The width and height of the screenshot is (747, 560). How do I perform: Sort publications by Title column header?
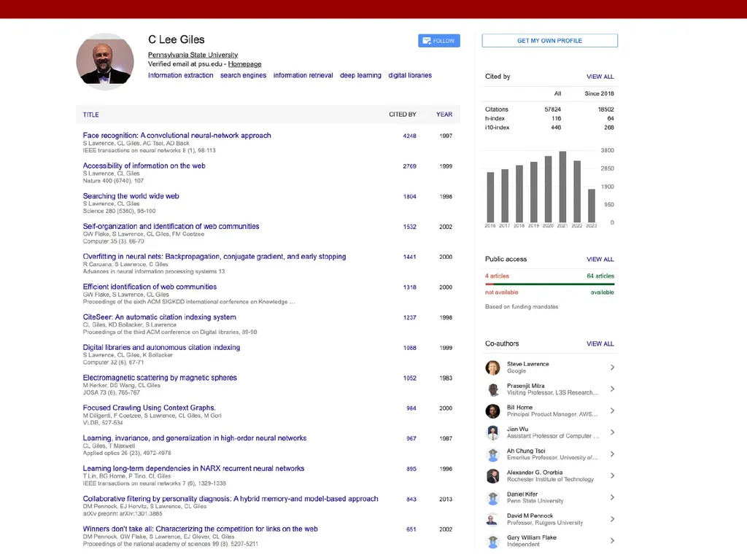(x=91, y=114)
